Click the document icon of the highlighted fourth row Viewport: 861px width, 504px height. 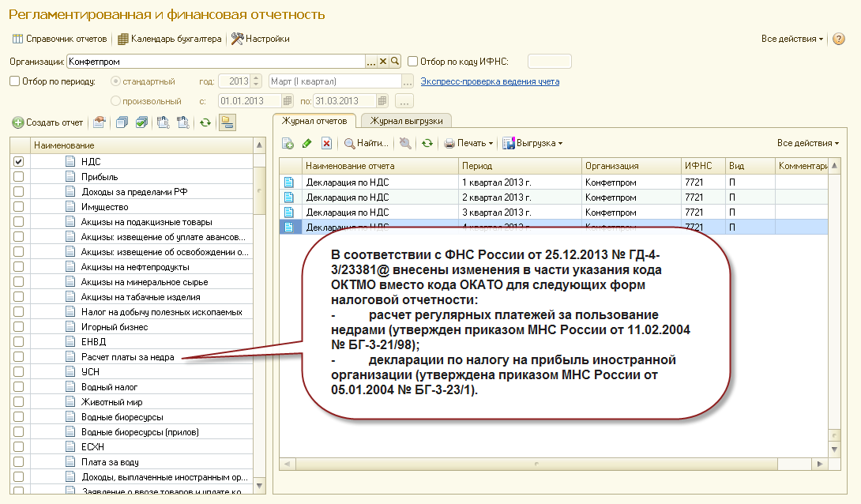tap(289, 227)
